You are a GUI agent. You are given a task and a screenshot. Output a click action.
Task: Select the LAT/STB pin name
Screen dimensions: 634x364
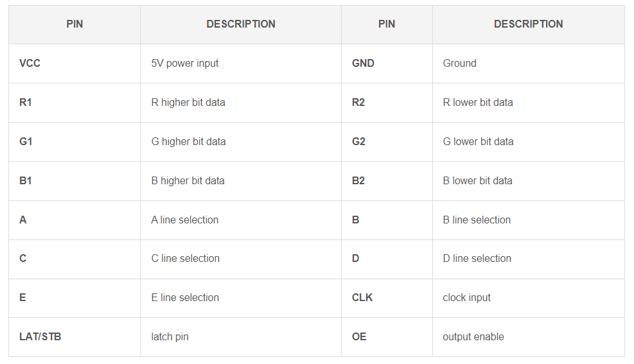pos(40,336)
